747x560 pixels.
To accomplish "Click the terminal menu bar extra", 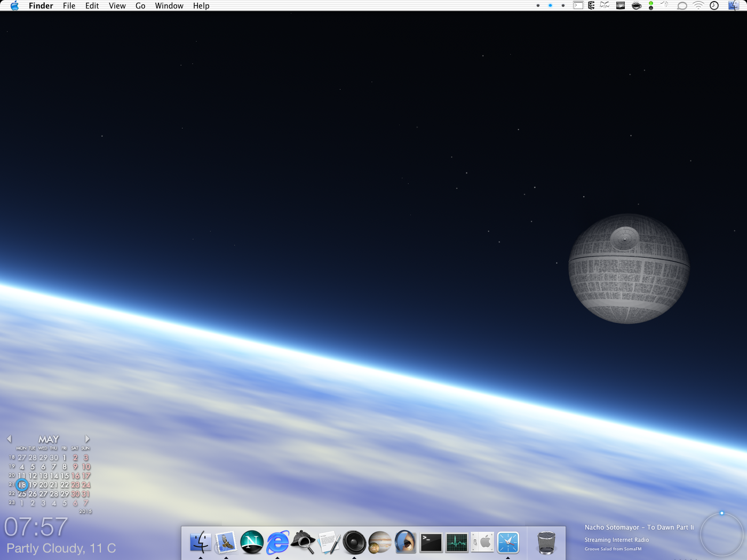I will point(578,6).
